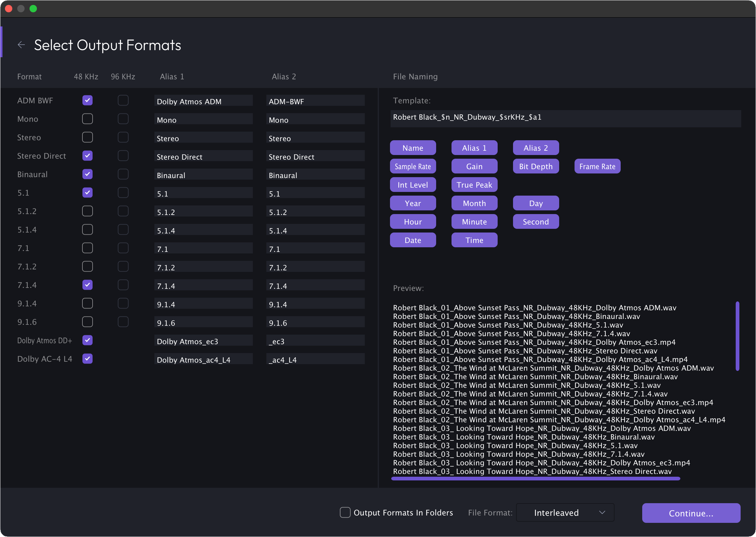Zoom the window with green button
This screenshot has width=756, height=537.
tap(33, 9)
